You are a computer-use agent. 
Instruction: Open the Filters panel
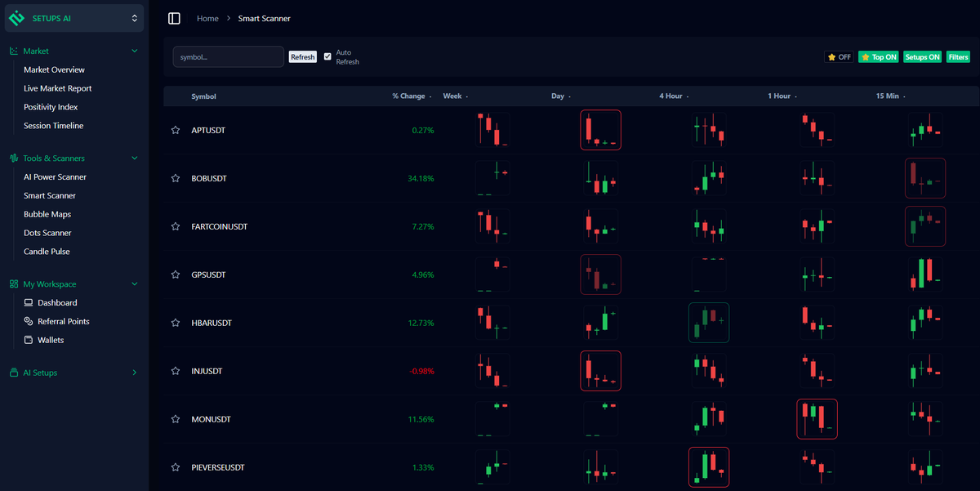tap(958, 56)
